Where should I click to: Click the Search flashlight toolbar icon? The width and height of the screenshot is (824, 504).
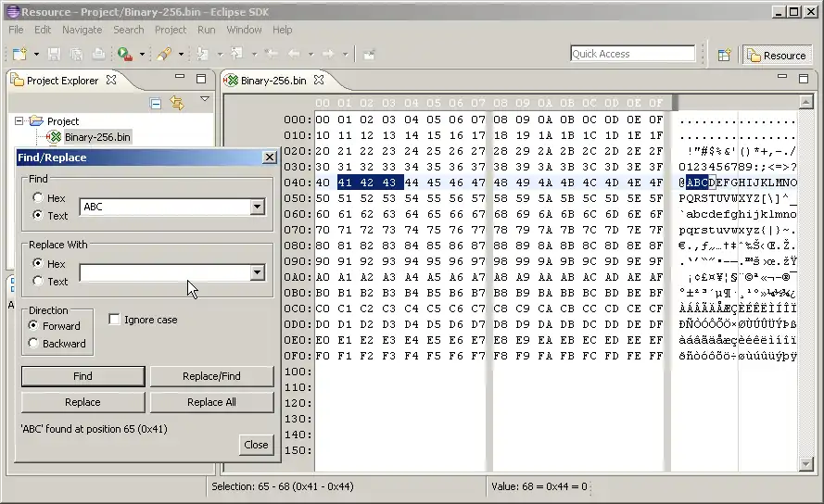164,54
